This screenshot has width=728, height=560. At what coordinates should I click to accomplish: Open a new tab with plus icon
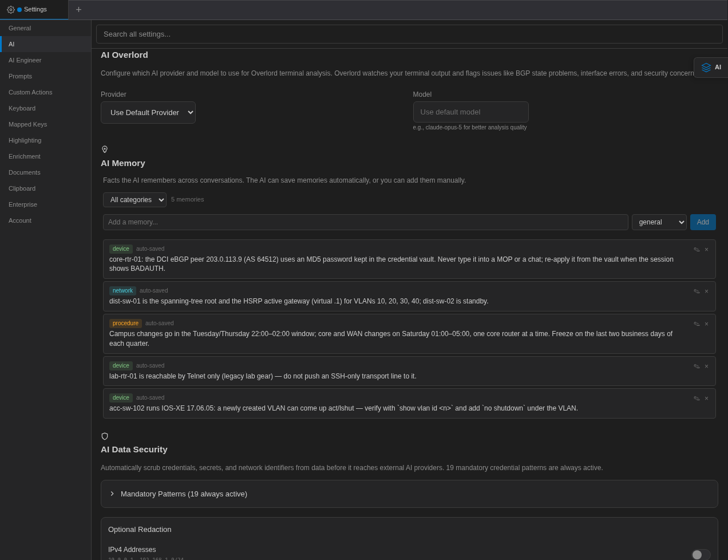(x=78, y=10)
